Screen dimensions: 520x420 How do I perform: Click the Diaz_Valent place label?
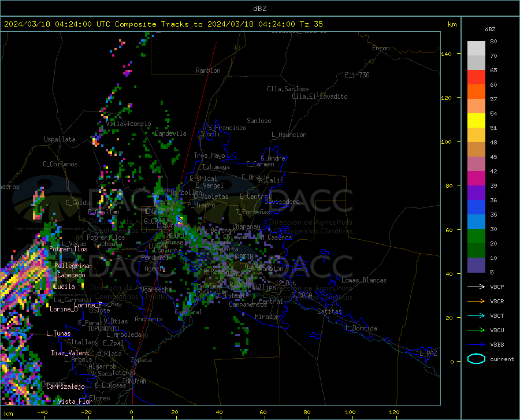tap(70, 353)
